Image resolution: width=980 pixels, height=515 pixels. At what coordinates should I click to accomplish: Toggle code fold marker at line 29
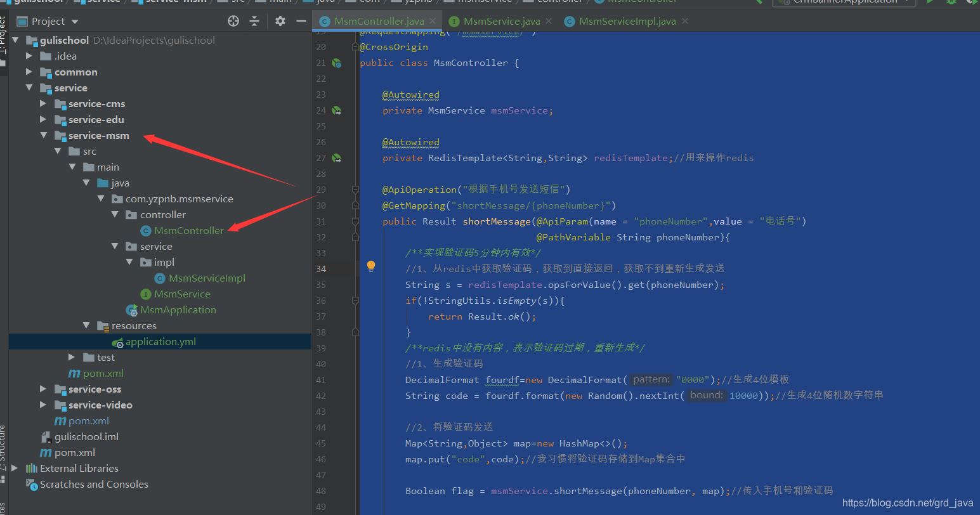click(355, 190)
